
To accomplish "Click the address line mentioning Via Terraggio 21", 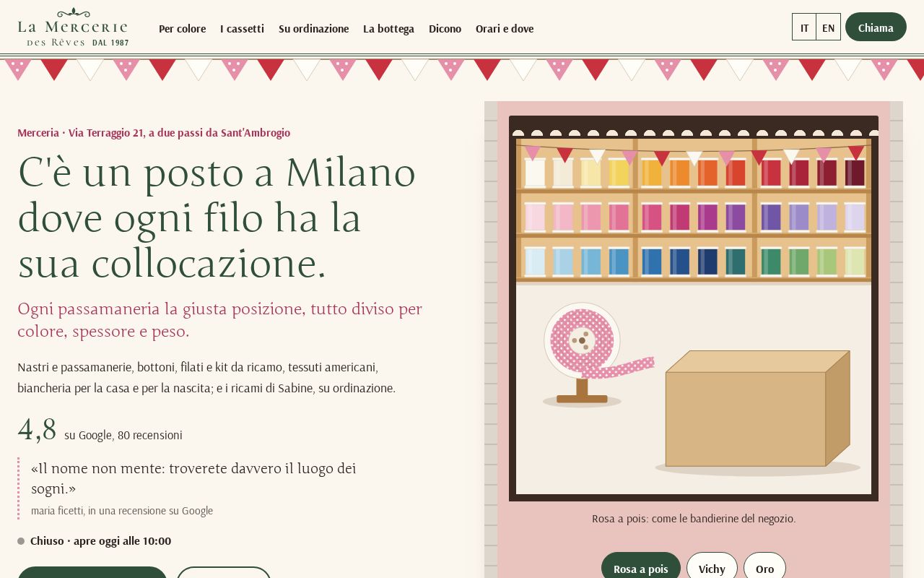I will 154,132.
